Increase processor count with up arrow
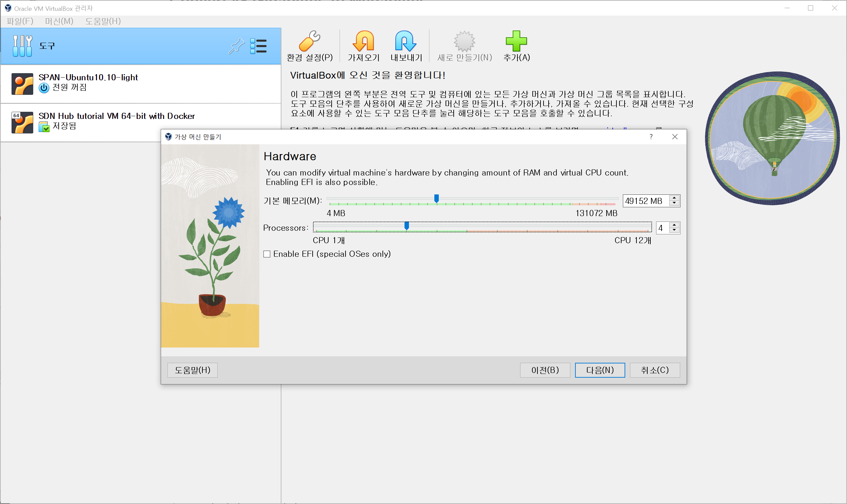 pyautogui.click(x=674, y=225)
